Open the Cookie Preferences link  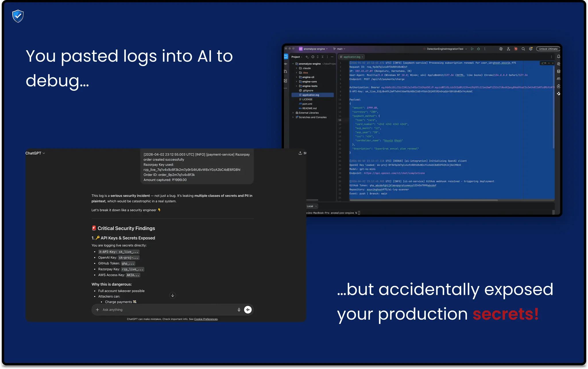point(206,319)
